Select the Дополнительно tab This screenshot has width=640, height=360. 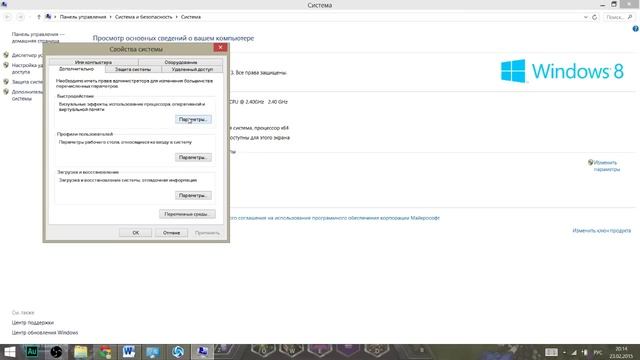click(76, 69)
